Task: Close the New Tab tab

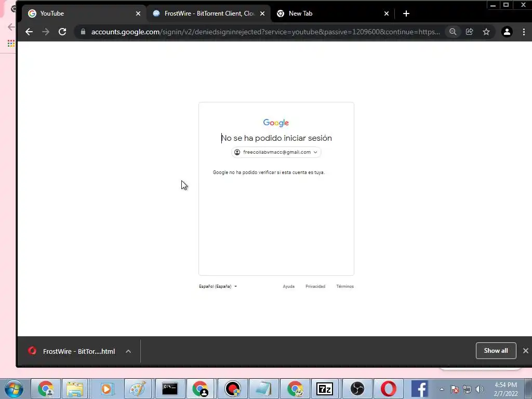Action: coord(387,14)
